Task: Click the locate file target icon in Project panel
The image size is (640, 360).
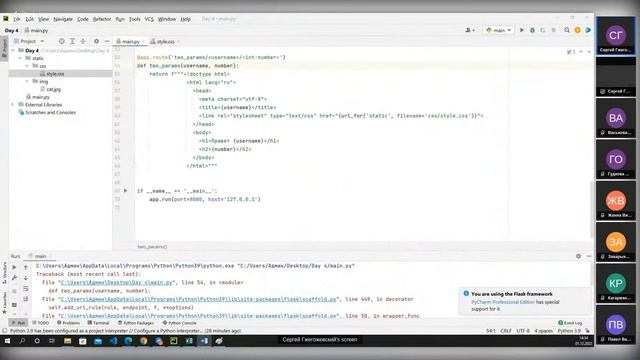Action: [x=62, y=41]
